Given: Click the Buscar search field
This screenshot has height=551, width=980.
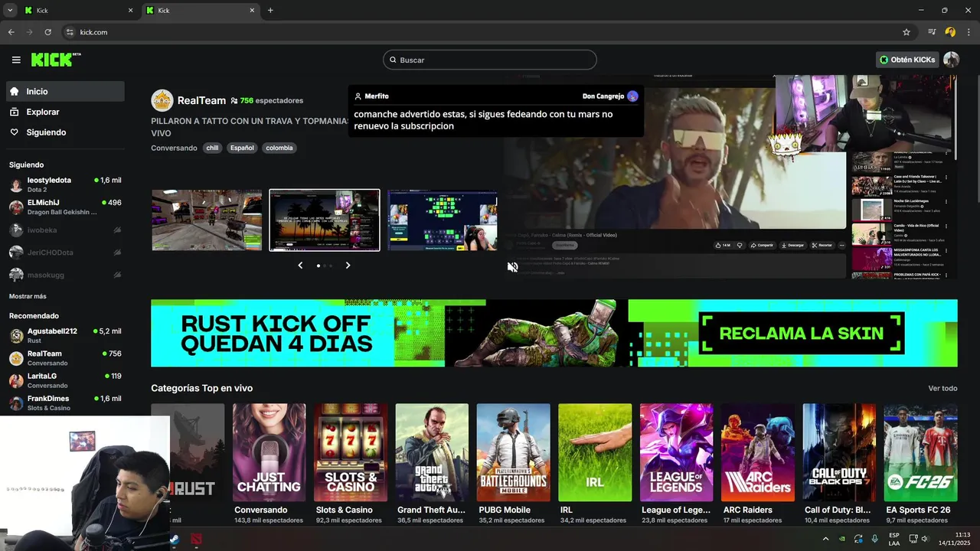Looking at the screenshot, I should (490, 60).
